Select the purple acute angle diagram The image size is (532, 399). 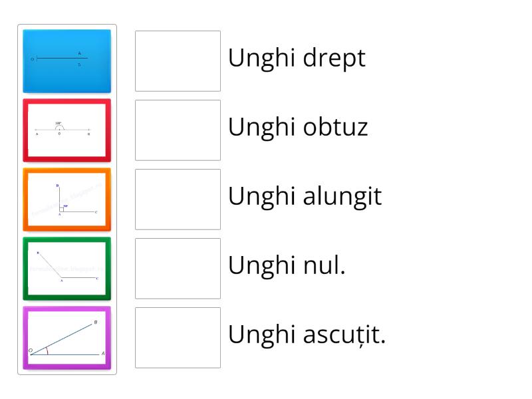click(66, 338)
